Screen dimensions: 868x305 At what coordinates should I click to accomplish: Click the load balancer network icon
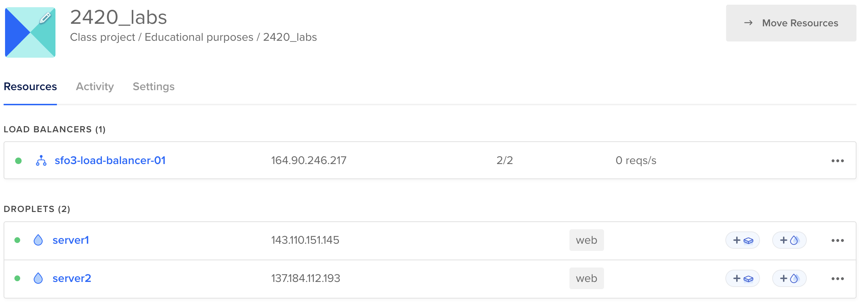coord(41,161)
